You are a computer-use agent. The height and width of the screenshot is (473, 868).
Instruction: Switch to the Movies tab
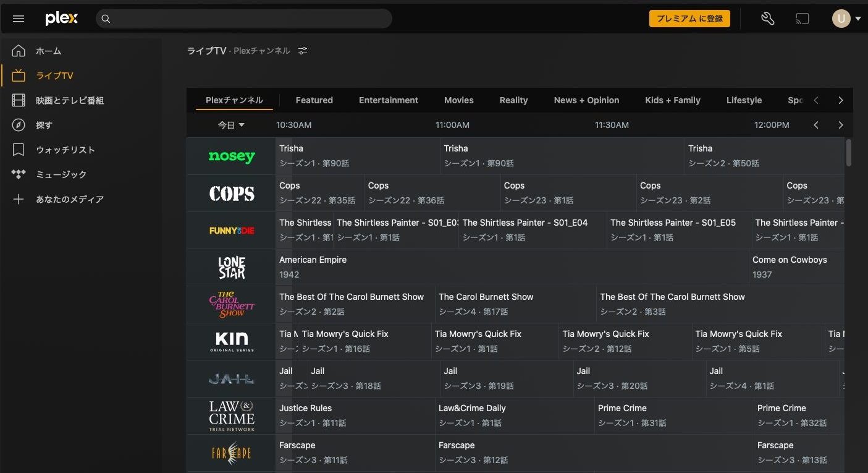(458, 100)
